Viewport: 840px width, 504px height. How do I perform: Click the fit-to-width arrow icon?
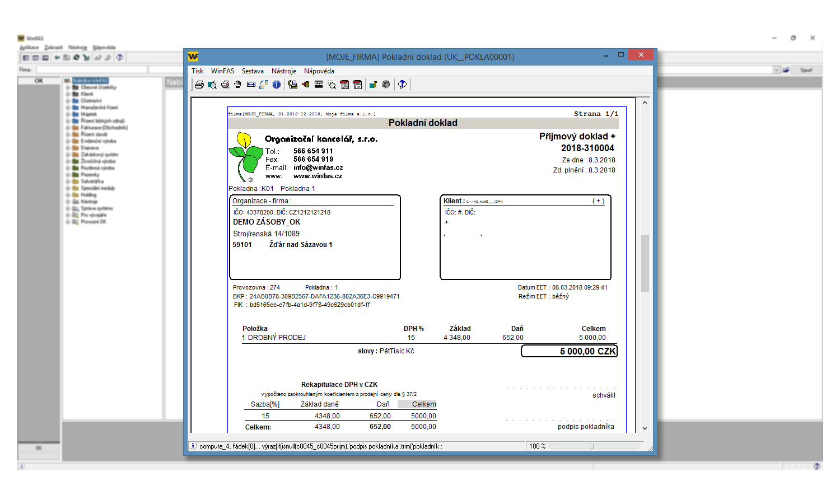251,85
